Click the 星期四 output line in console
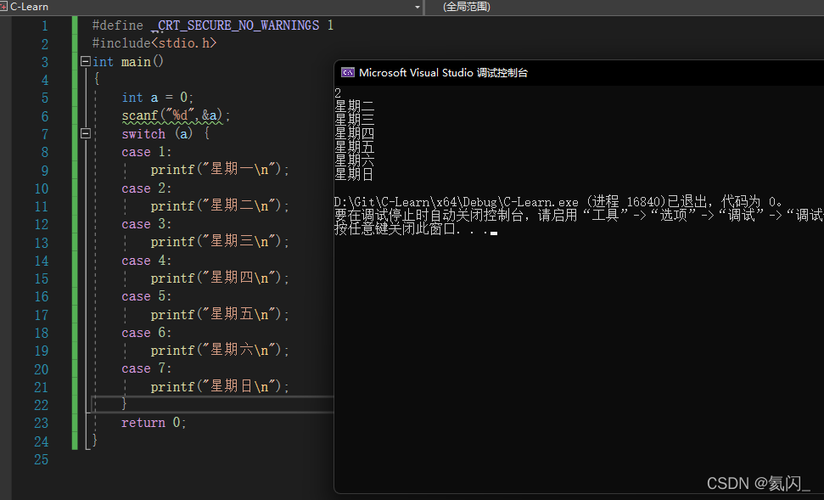 354,133
